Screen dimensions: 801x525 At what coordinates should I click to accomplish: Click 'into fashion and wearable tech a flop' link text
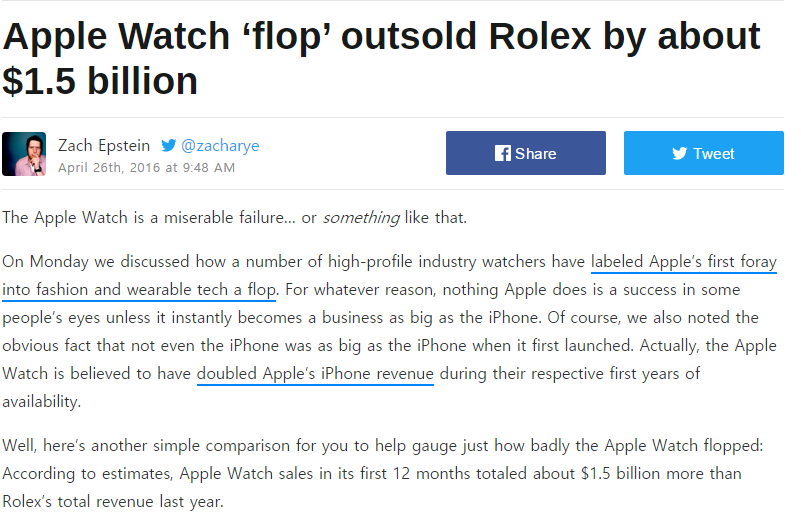tap(139, 290)
